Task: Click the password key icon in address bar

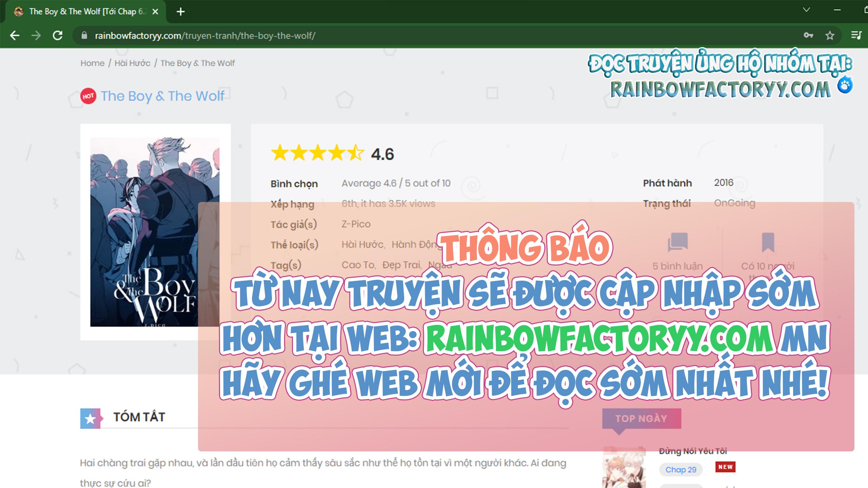Action: pos(808,35)
